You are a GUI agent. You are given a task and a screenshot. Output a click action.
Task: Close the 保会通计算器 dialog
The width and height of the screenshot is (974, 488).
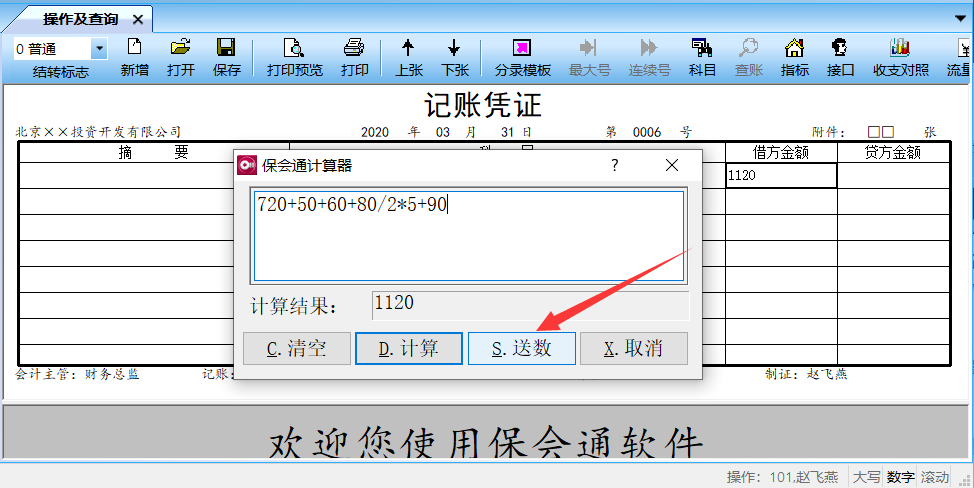point(671,165)
